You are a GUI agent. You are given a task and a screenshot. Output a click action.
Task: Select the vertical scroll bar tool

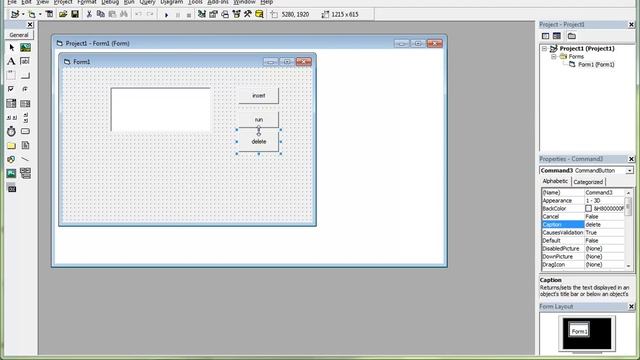coord(25,118)
